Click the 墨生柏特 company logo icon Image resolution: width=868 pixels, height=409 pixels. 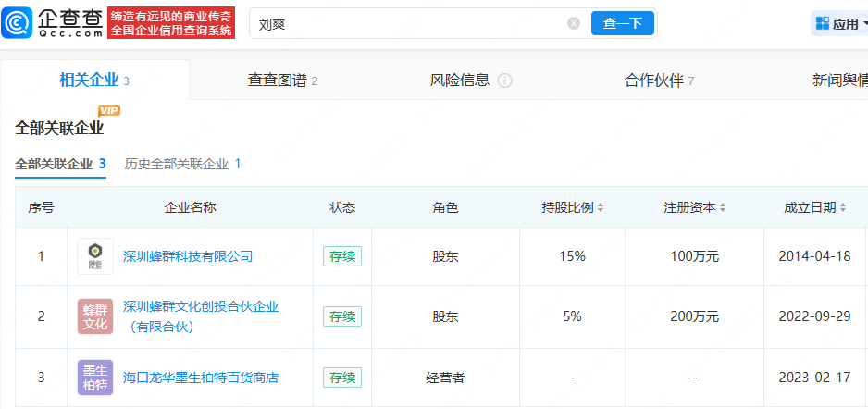click(95, 378)
